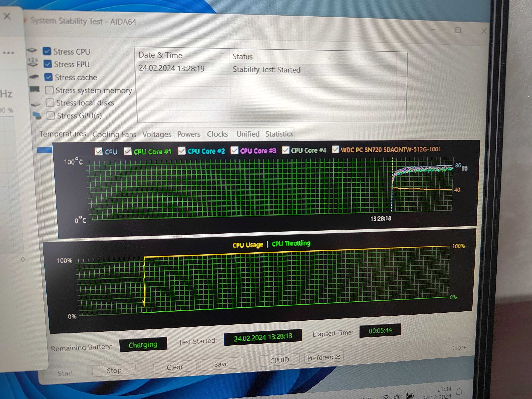Uncheck the Stress CPU checkbox
The height and width of the screenshot is (399, 532).
coord(47,51)
